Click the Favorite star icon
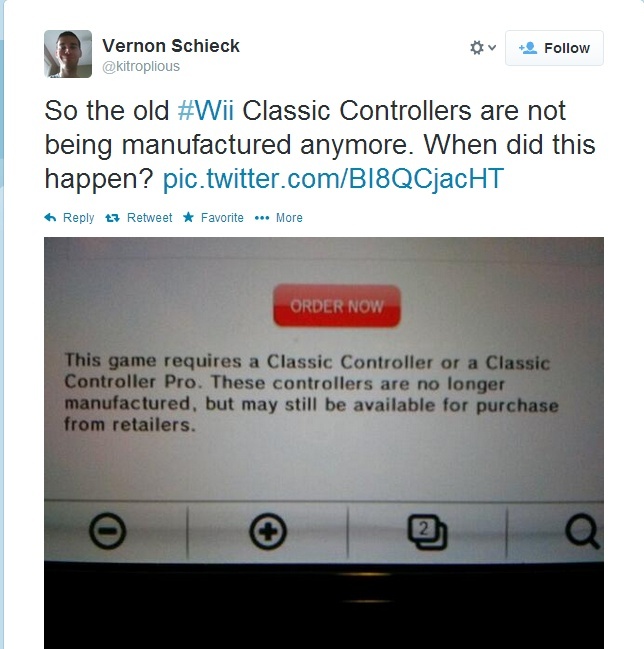The height and width of the screenshot is (649, 644). point(188,217)
